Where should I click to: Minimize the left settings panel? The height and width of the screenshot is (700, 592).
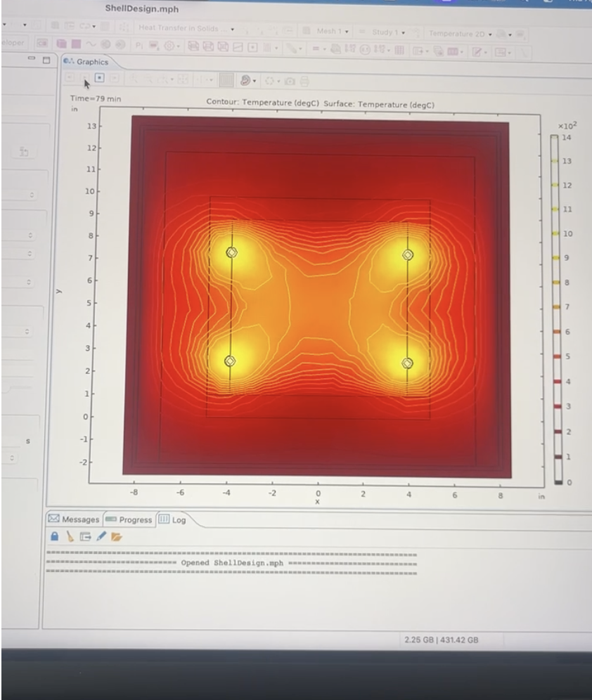click(x=31, y=58)
